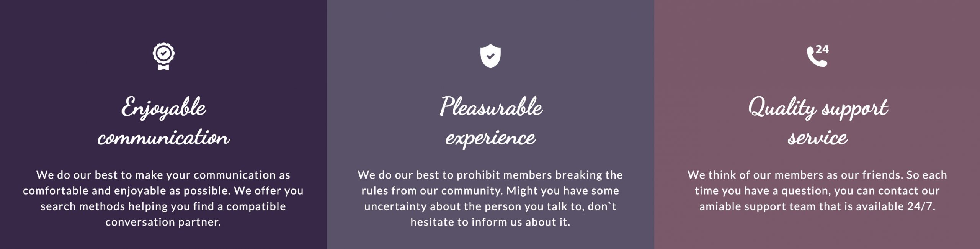
Task: Click the line 'We do our best to make your communication as'
Action: click(163, 175)
